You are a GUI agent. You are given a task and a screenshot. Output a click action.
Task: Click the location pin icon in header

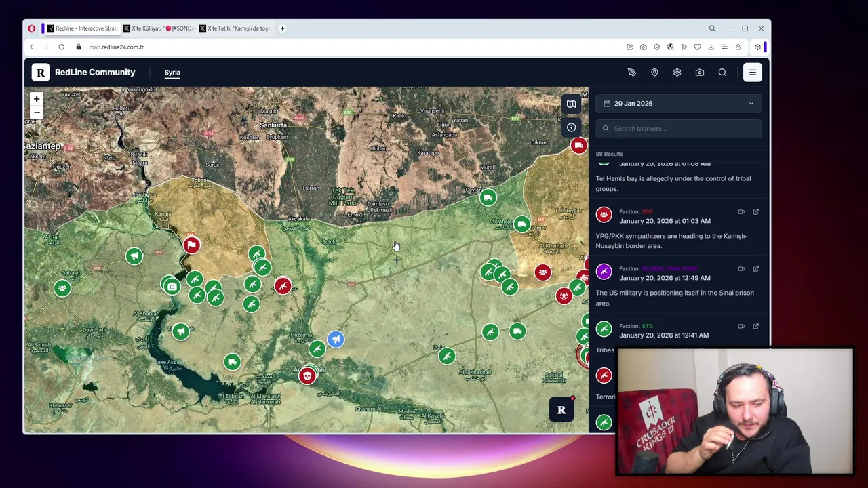coord(654,73)
